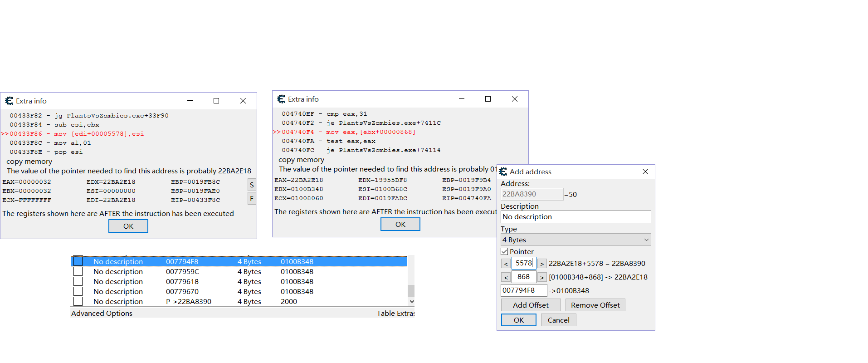
Task: Click OK in the left Extra info window
Action: 128,226
